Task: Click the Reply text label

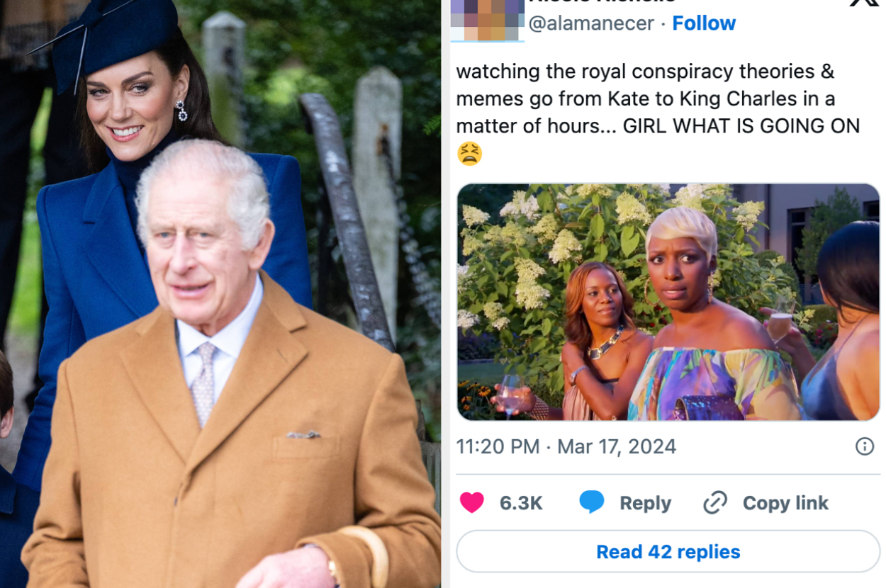Action: tap(645, 503)
